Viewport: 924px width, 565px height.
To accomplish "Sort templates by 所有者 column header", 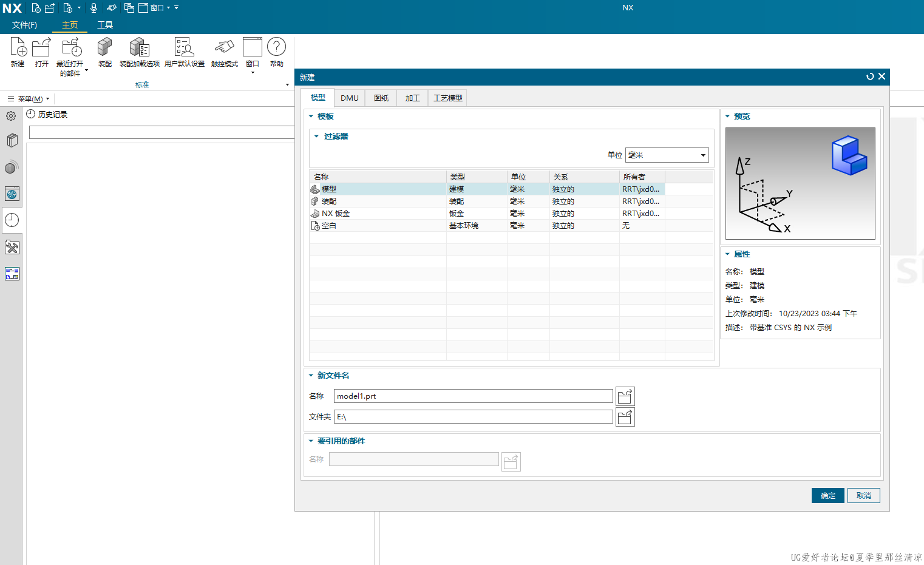I will [x=642, y=177].
